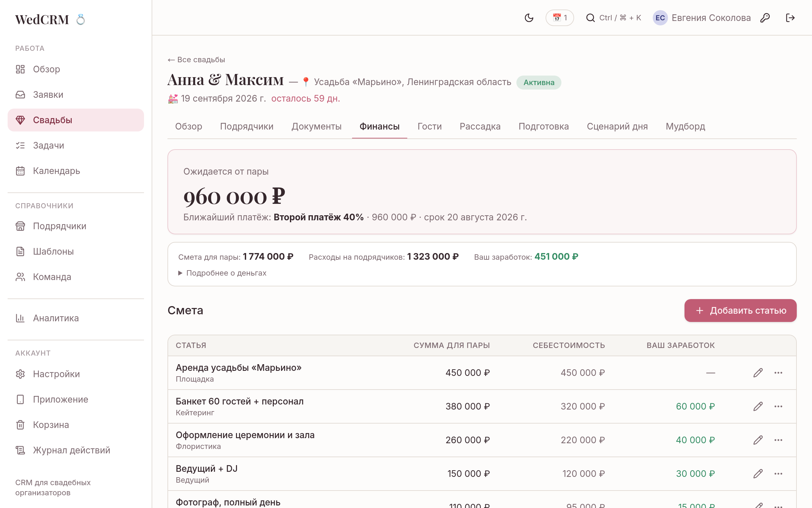
Task: Click the Активна status badge
Action: [539, 83]
